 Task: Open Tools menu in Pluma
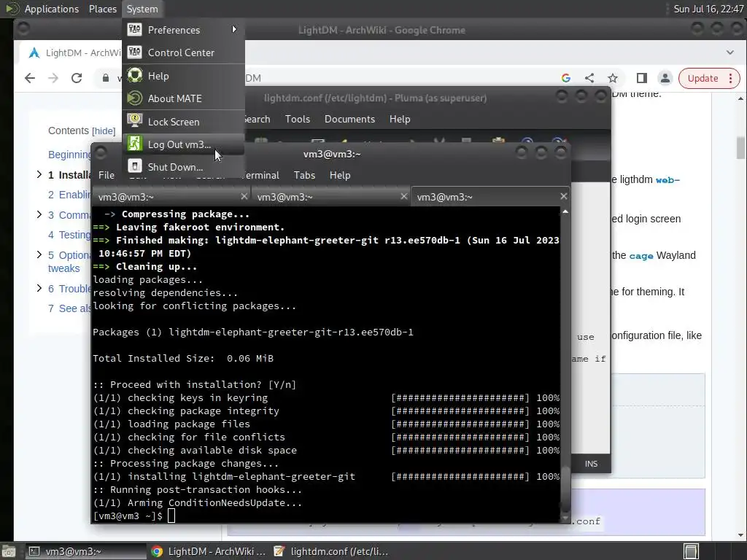298,119
